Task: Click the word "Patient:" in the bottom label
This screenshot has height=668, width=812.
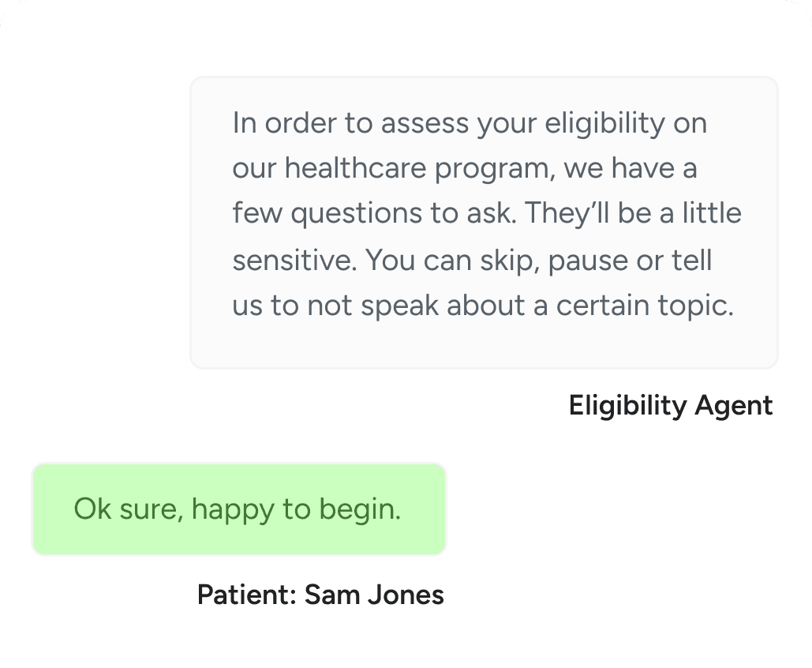Action: (246, 595)
